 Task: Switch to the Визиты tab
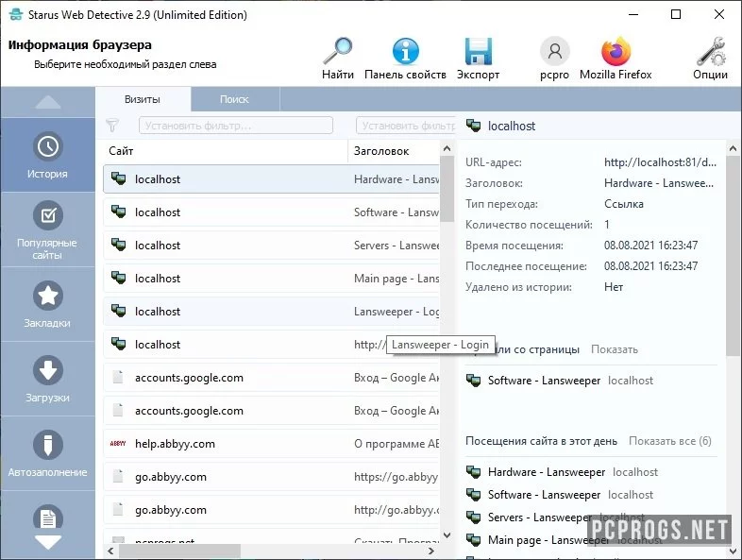(143, 99)
